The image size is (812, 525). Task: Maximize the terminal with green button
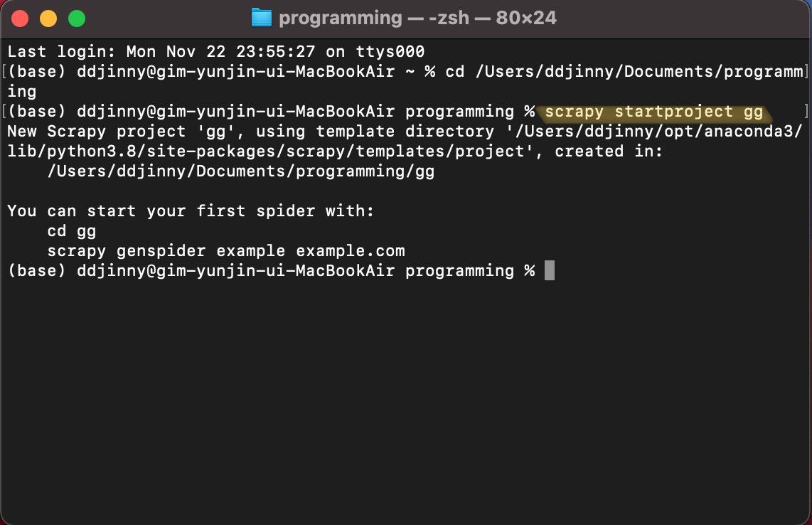click(x=77, y=18)
